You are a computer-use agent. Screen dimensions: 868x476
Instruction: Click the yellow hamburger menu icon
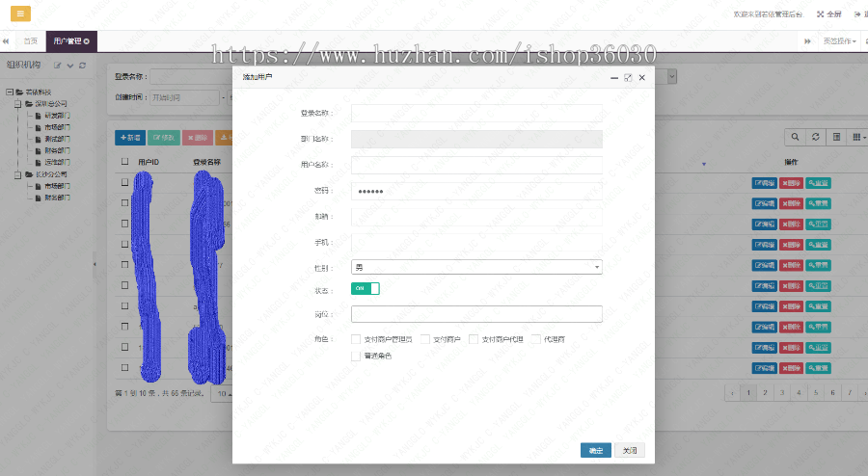click(20, 14)
